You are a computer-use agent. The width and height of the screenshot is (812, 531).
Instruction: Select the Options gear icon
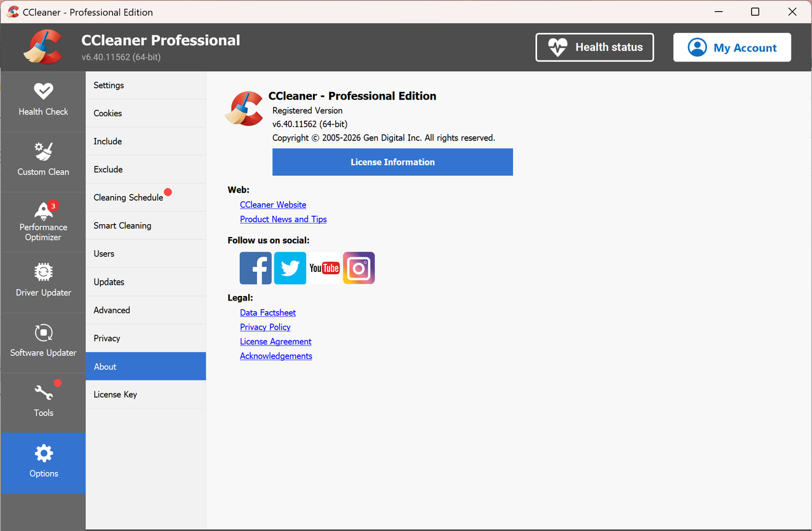[43, 454]
